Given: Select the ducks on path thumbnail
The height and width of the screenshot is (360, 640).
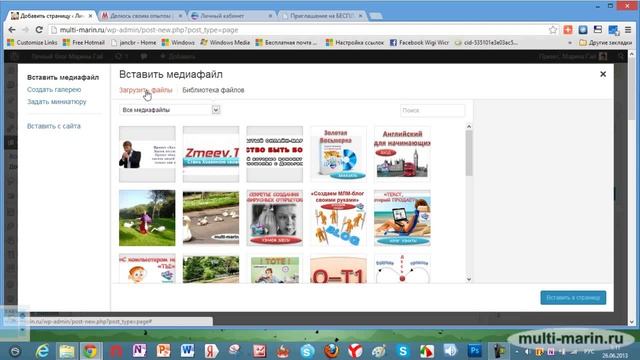Looking at the screenshot, I should [211, 218].
